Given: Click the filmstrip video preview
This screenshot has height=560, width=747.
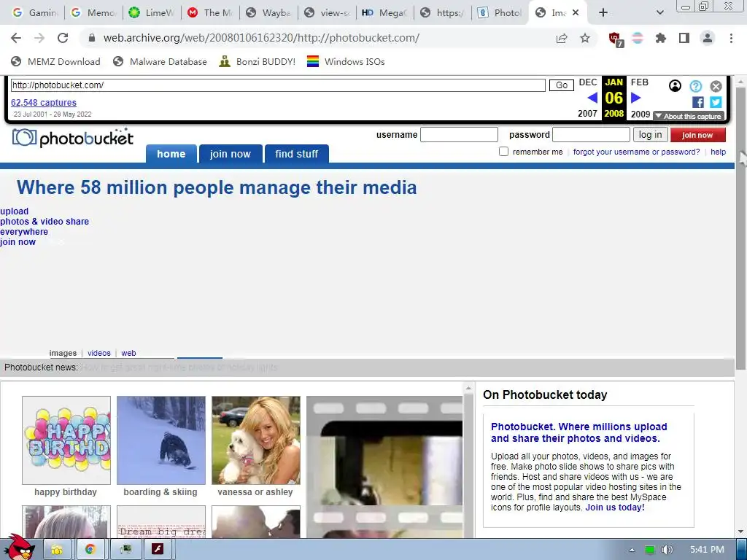Looking at the screenshot, I should [384, 467].
